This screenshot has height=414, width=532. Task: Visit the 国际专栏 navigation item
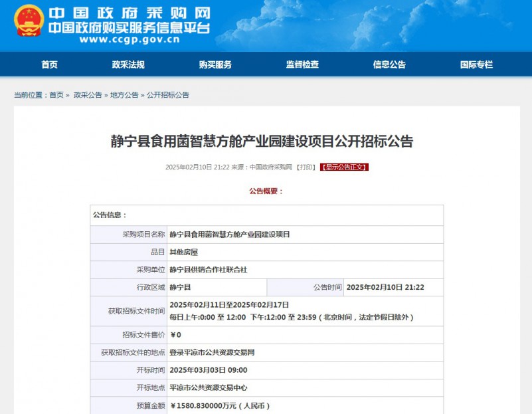476,64
